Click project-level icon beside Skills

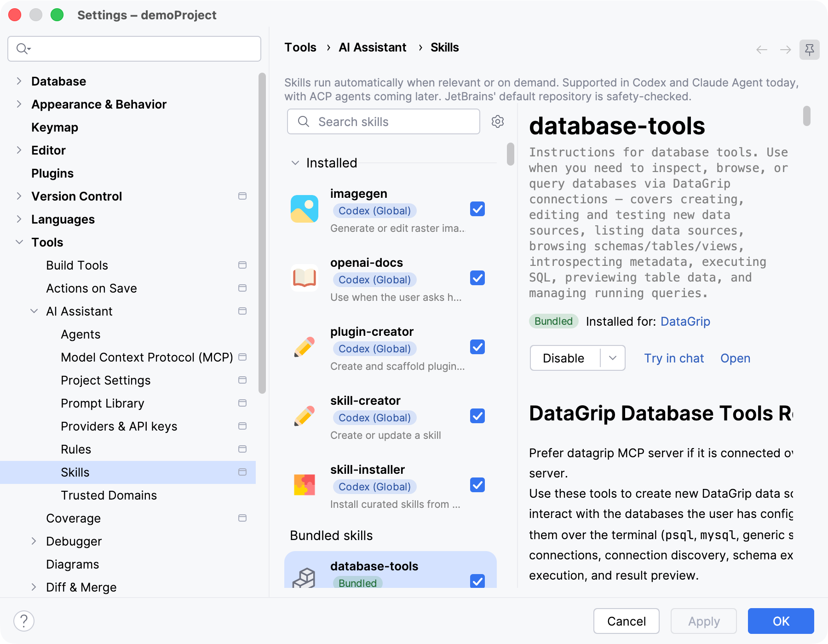(242, 472)
